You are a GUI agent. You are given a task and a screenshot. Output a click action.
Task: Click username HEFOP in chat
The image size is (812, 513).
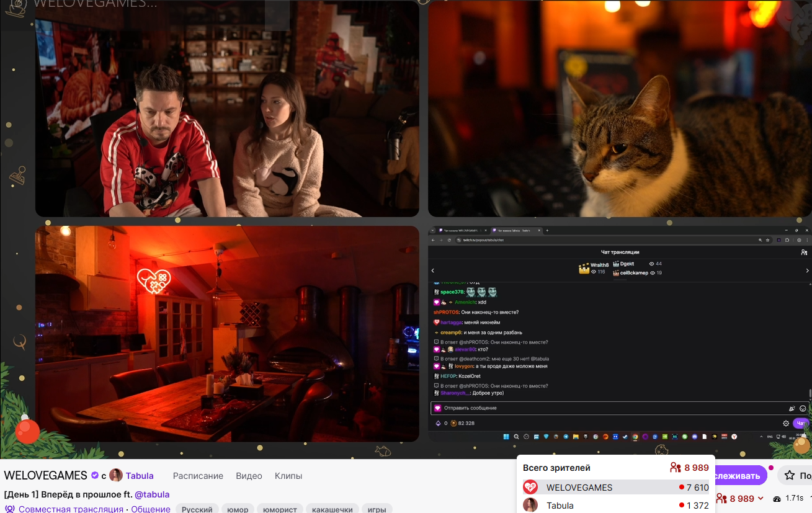tap(448, 376)
